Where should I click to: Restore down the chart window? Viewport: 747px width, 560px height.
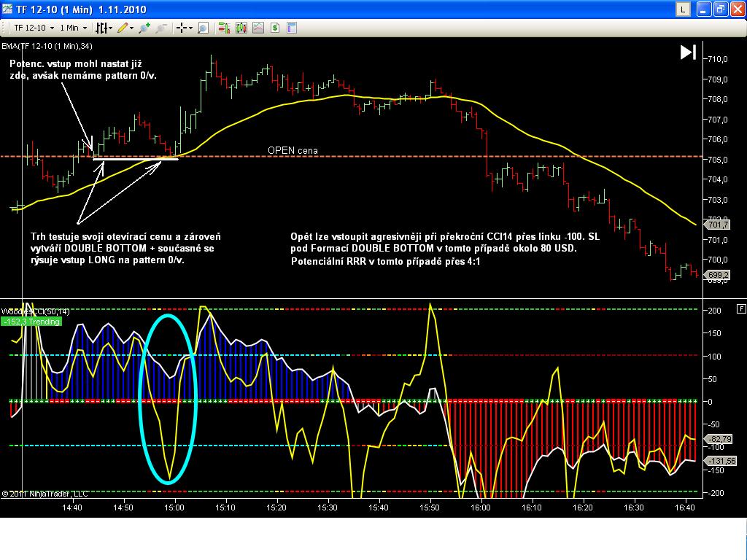click(721, 9)
